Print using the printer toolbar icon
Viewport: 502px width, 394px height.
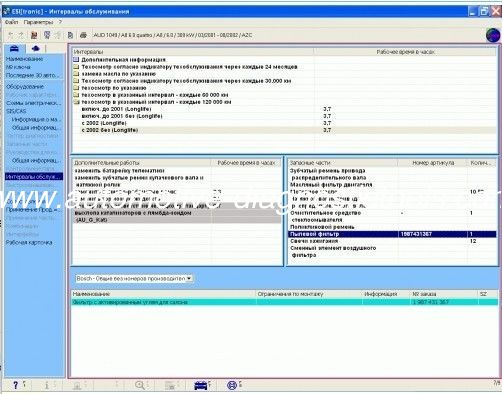(x=83, y=35)
